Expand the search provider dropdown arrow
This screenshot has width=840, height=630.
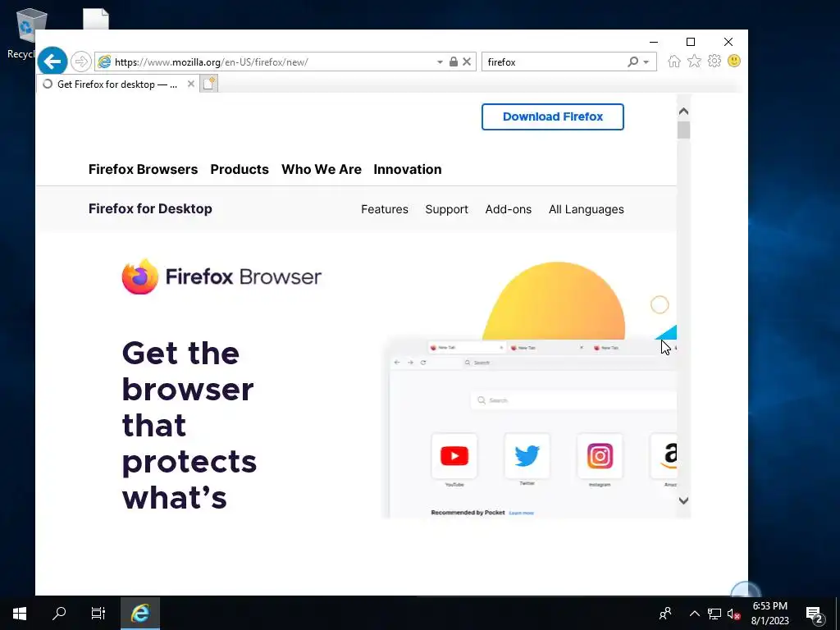[x=646, y=62]
